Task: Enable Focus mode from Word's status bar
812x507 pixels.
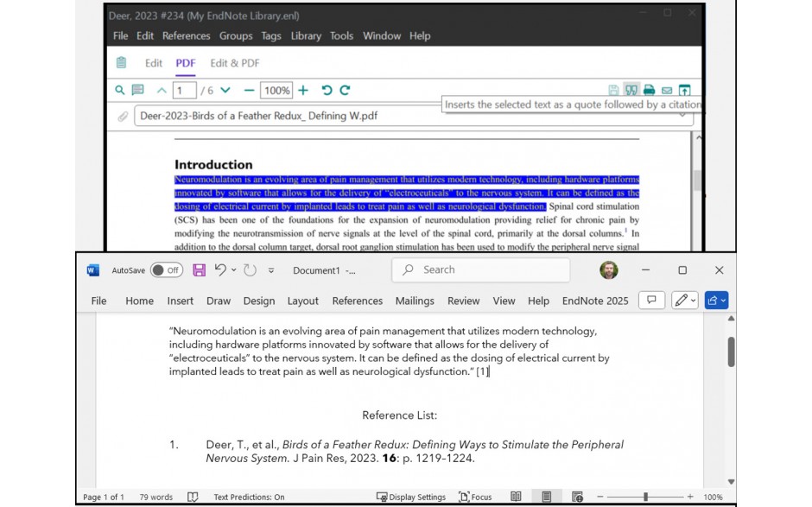Action: pyautogui.click(x=476, y=497)
